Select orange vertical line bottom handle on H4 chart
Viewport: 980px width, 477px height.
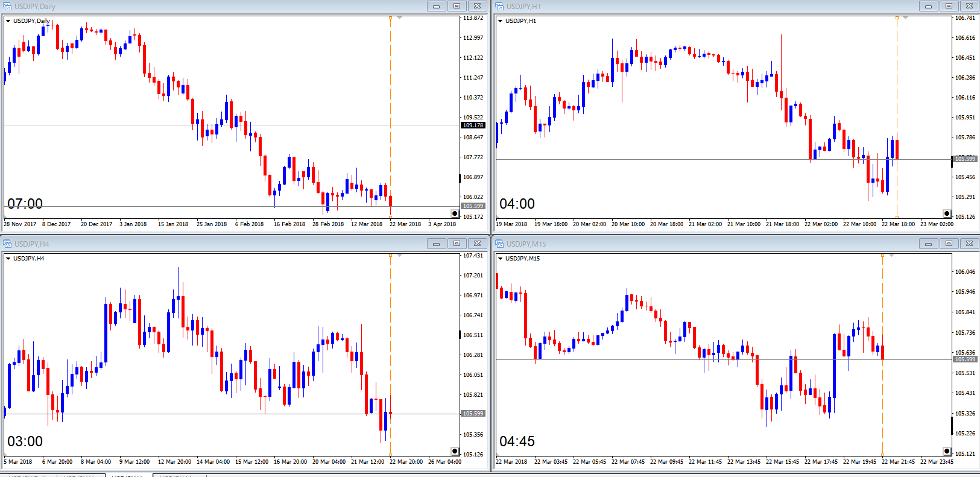390,455
